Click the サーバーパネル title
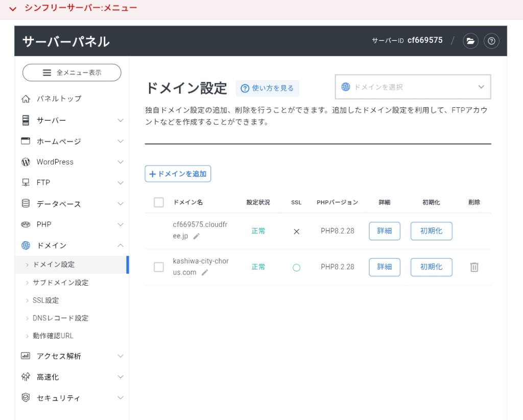Viewport: 523px width, 420px height. [x=66, y=41]
